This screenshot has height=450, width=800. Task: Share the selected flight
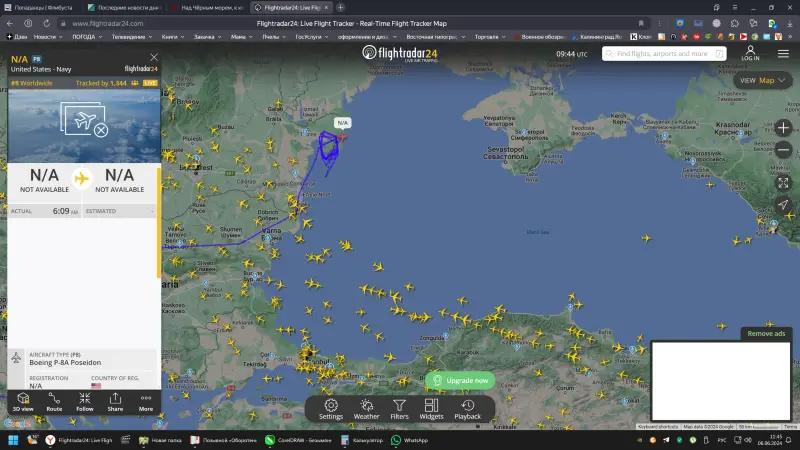pos(115,402)
